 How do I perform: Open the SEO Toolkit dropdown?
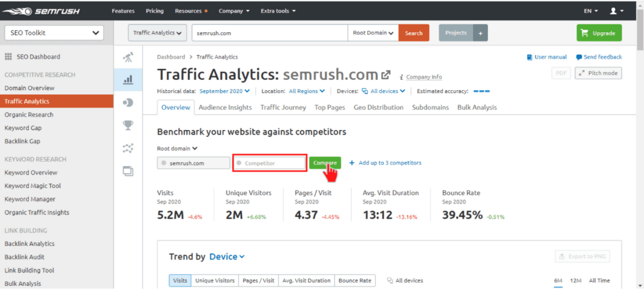(54, 33)
